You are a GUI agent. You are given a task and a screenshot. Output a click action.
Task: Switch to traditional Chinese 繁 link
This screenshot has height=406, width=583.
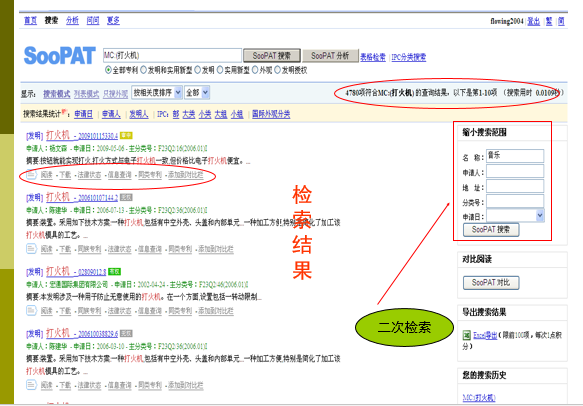[x=549, y=22]
